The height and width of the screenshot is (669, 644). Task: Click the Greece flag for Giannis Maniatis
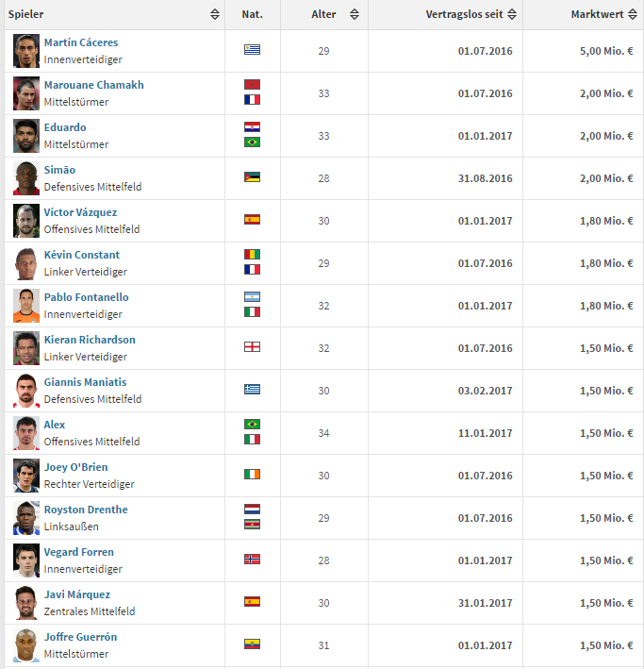(252, 389)
